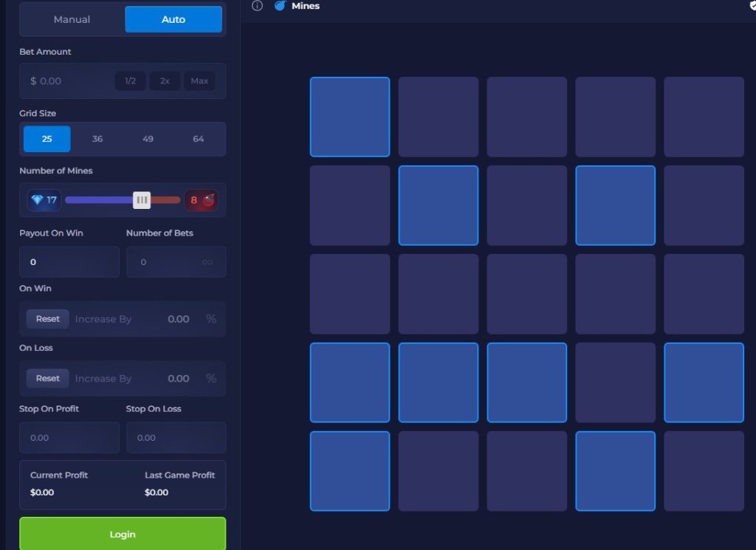
Task: Click the diamond gems count icon
Action: (x=38, y=200)
